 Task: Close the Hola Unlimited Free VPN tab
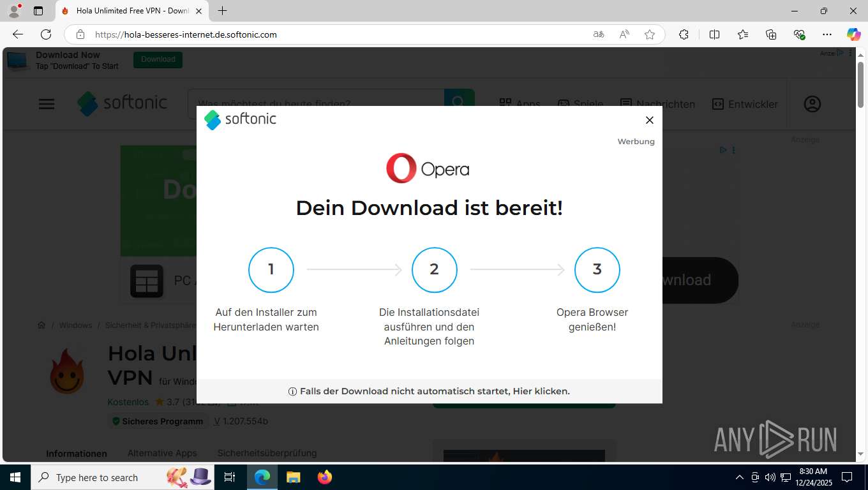pyautogui.click(x=198, y=11)
